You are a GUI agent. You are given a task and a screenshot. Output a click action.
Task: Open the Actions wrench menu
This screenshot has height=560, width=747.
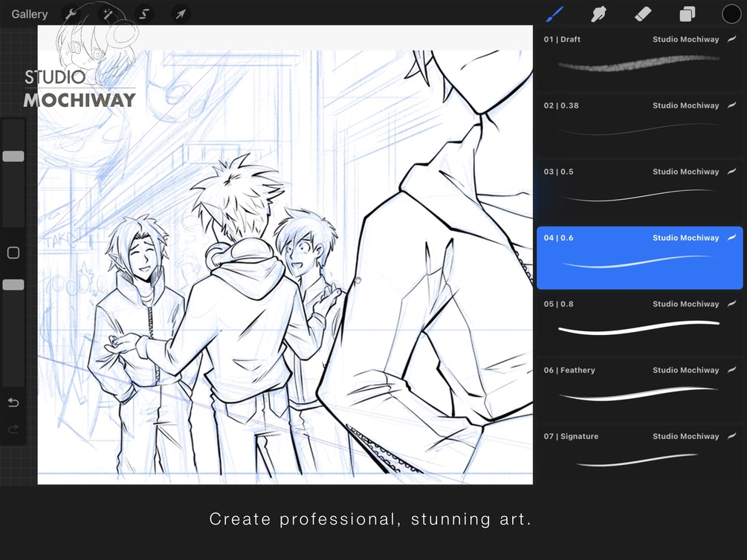click(71, 14)
